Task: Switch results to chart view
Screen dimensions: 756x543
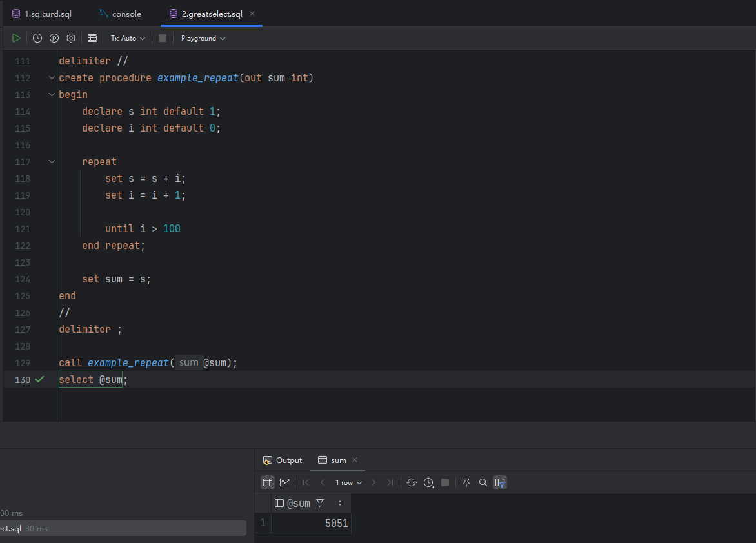Action: [x=284, y=482]
